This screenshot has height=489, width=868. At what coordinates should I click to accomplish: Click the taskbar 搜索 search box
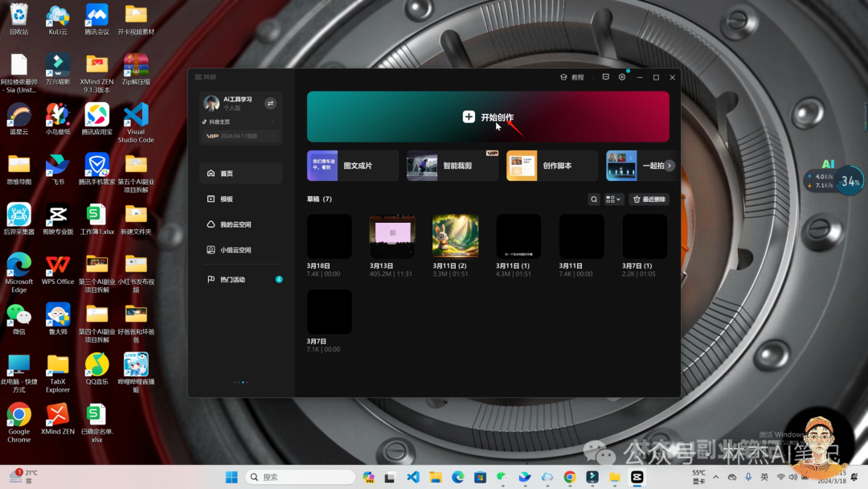point(300,478)
